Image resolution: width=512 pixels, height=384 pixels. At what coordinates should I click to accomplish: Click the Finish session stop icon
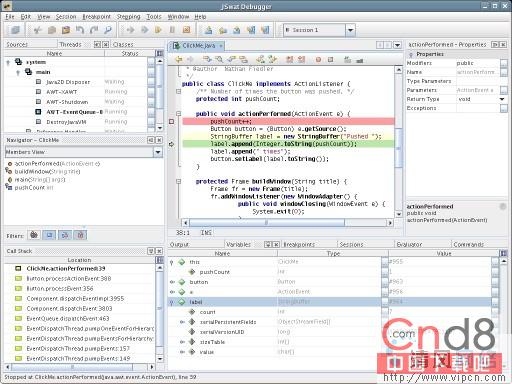tap(186, 30)
